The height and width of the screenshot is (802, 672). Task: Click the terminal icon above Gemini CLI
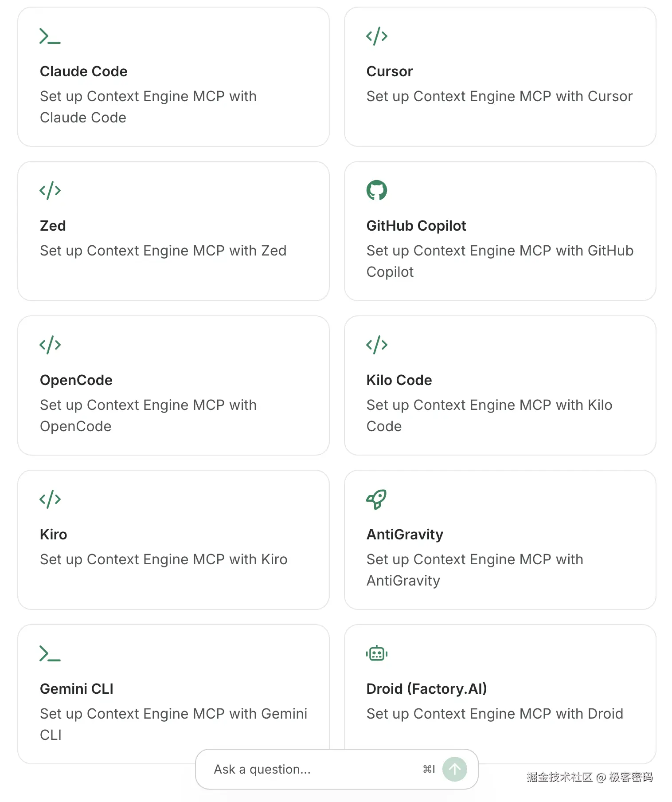(50, 653)
